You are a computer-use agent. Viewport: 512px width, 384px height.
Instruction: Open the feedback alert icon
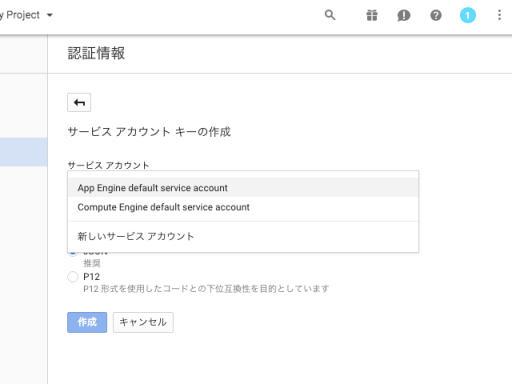tap(404, 15)
